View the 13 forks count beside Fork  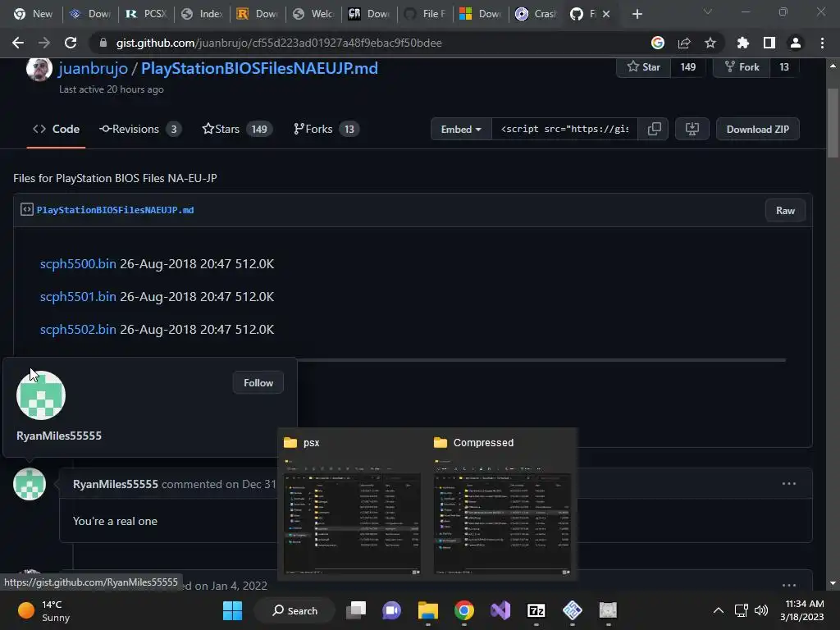(x=784, y=67)
